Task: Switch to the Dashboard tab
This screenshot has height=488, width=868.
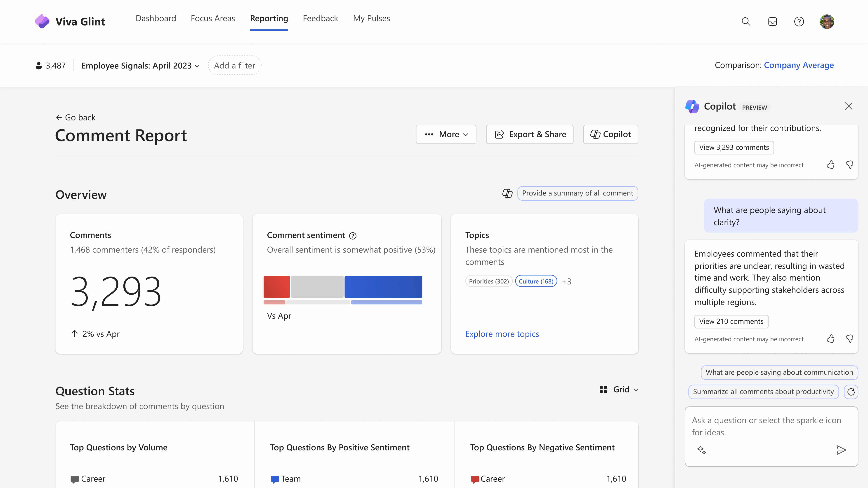Action: tap(156, 19)
